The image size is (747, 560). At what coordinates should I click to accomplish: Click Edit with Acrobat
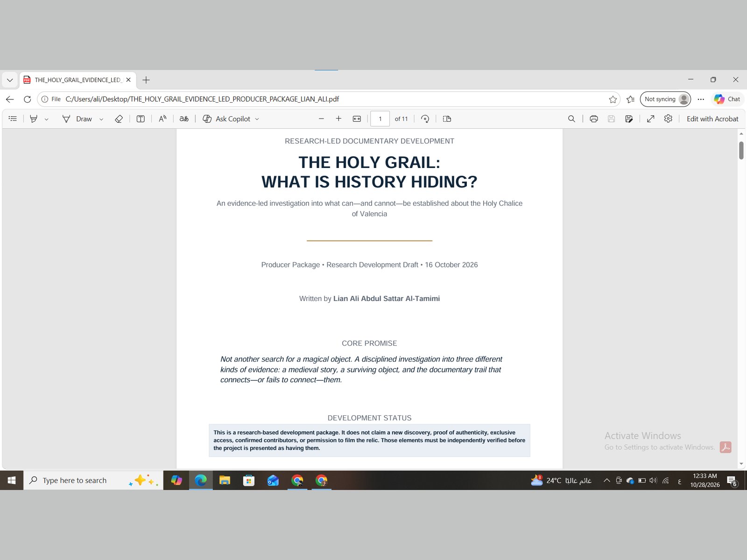coord(712,119)
